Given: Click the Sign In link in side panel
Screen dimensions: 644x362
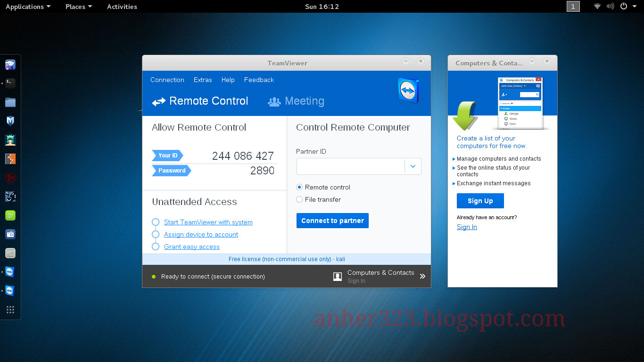Looking at the screenshot, I should (x=467, y=227).
